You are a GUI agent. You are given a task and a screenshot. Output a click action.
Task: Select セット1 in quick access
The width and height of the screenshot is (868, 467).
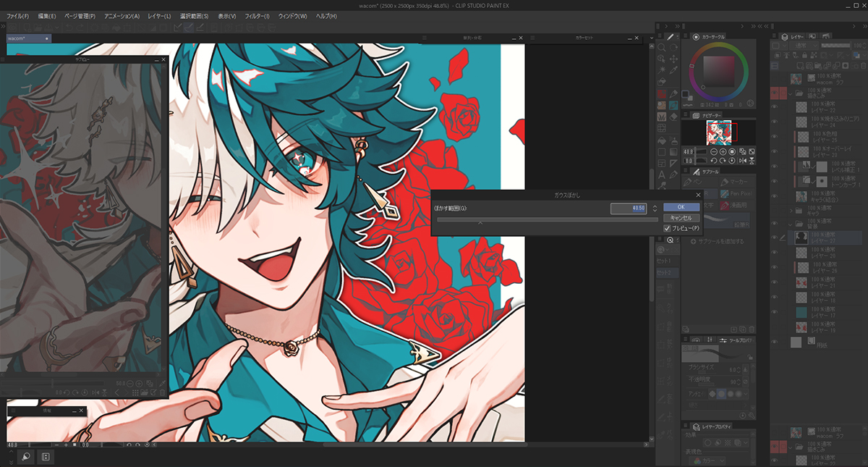664,261
